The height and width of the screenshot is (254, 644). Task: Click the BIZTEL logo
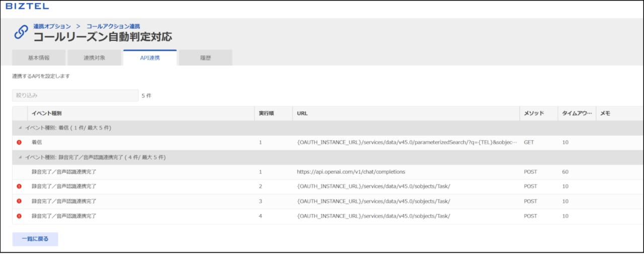tap(27, 7)
